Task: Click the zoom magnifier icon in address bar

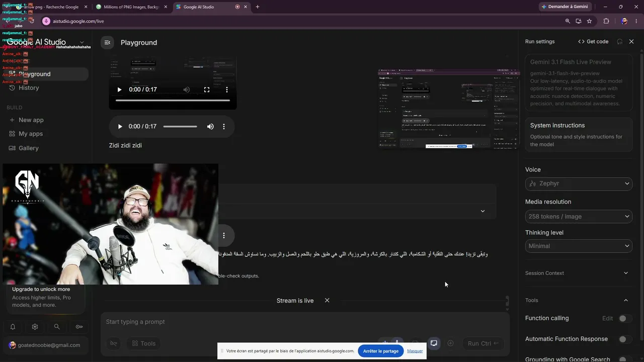Action: pyautogui.click(x=568, y=21)
